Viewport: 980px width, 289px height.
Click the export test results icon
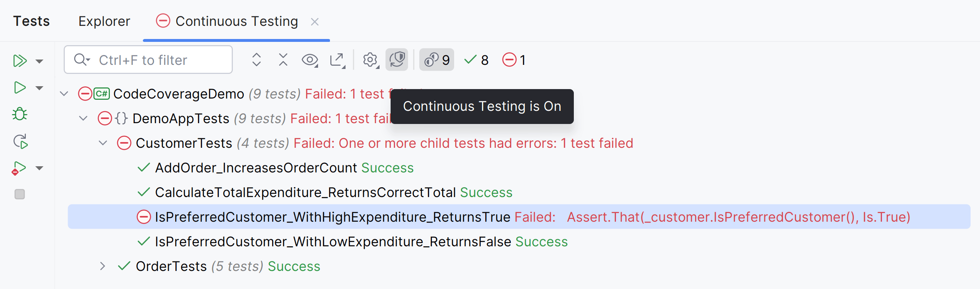[x=337, y=60]
